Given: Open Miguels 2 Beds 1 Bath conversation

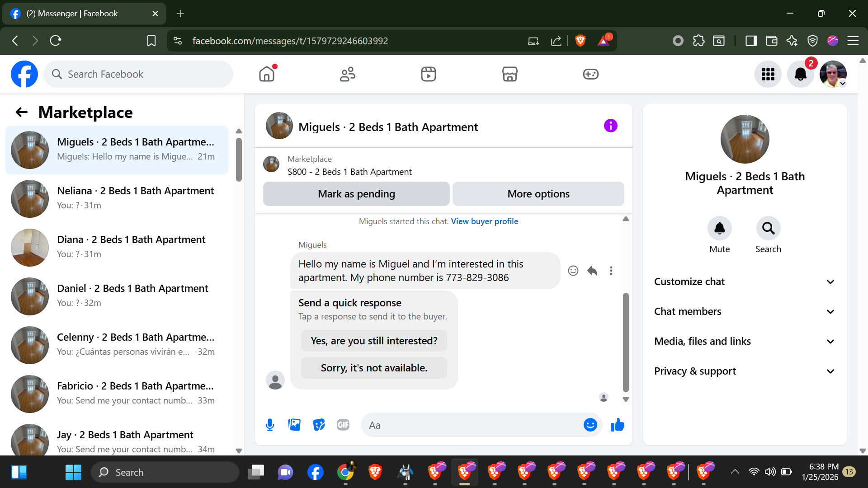Looking at the screenshot, I should click(117, 150).
